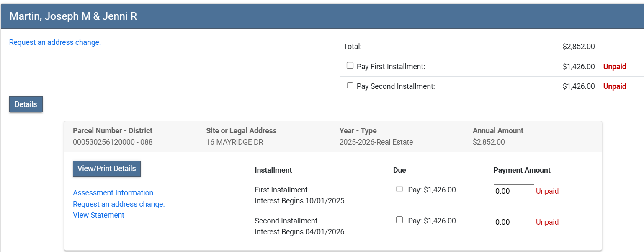Click the 2025-2026-Real Estate year type text

coord(376,142)
